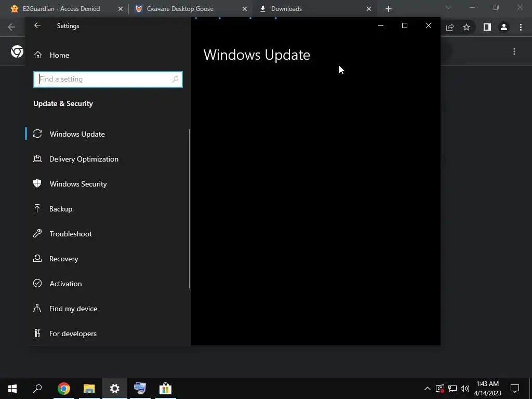532x399 pixels.
Task: Open Chrome profile menu
Action: click(x=504, y=27)
